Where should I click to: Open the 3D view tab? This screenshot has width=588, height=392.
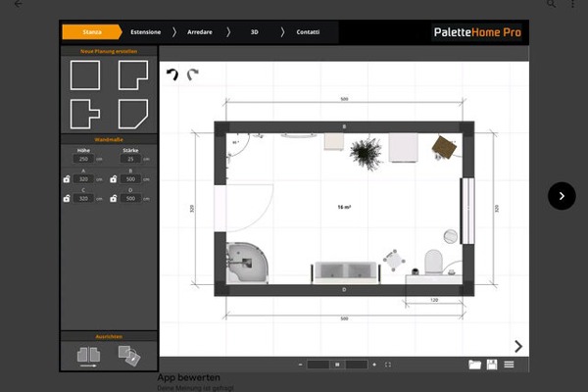[254, 32]
